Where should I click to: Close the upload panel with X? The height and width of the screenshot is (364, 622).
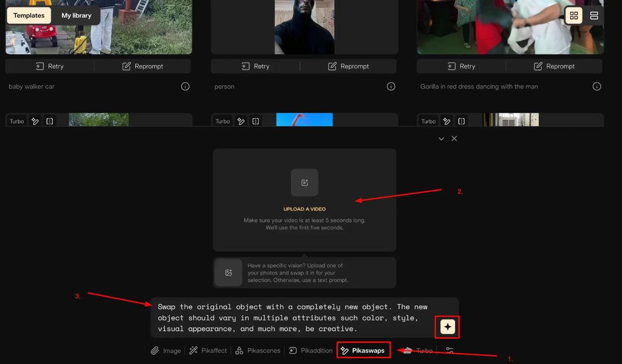coord(454,139)
